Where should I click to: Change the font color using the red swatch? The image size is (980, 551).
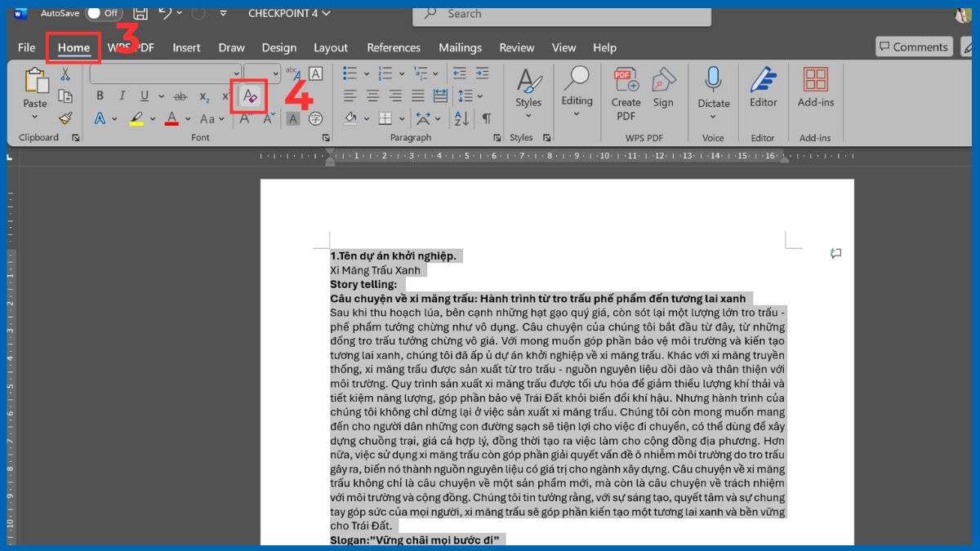[171, 119]
